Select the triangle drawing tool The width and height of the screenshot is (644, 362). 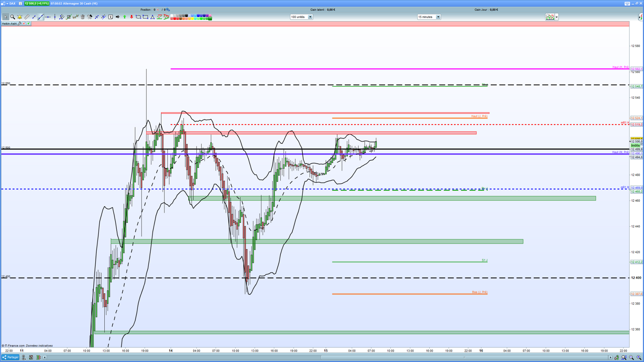point(152,17)
